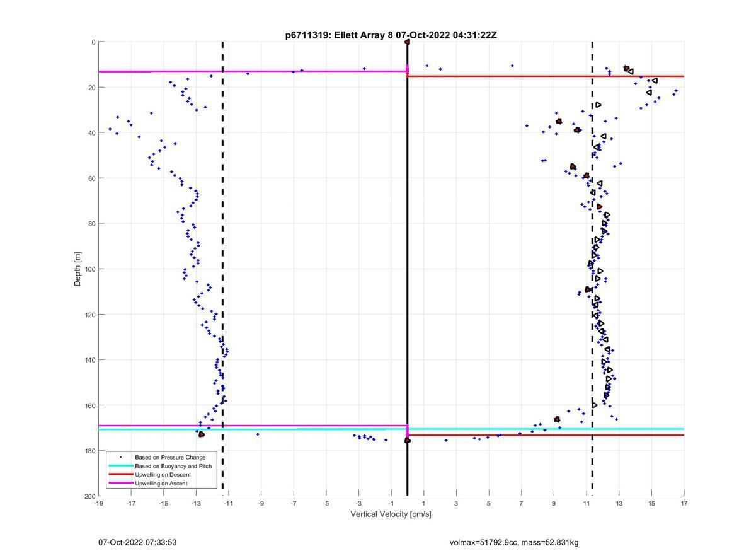The width and height of the screenshot is (756, 558).
Task: Click x-axis tick label '17'
Action: pos(684,503)
